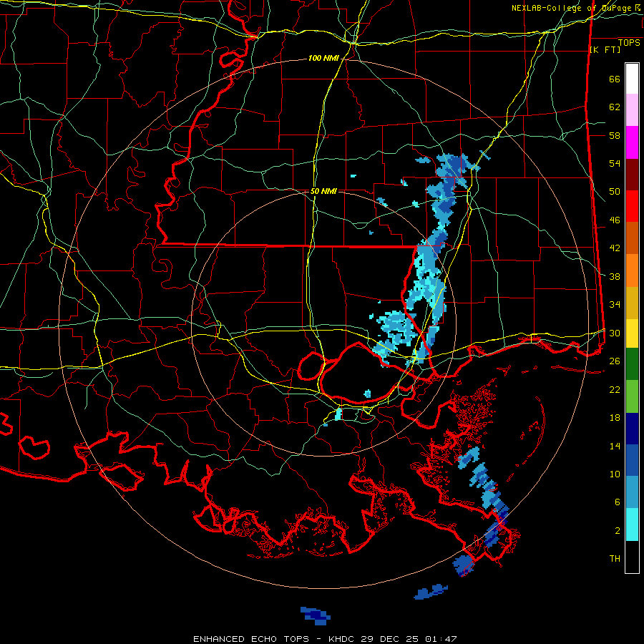Click the legend value 30

615,333
